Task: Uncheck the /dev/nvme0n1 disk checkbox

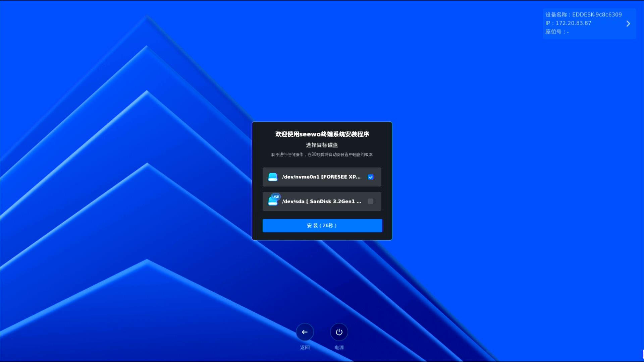Action: [371, 177]
